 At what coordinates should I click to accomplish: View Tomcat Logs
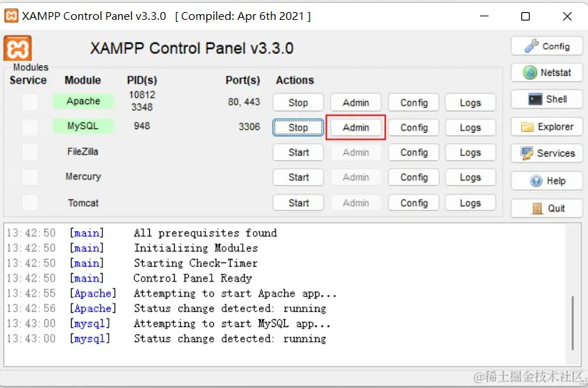pyautogui.click(x=470, y=203)
